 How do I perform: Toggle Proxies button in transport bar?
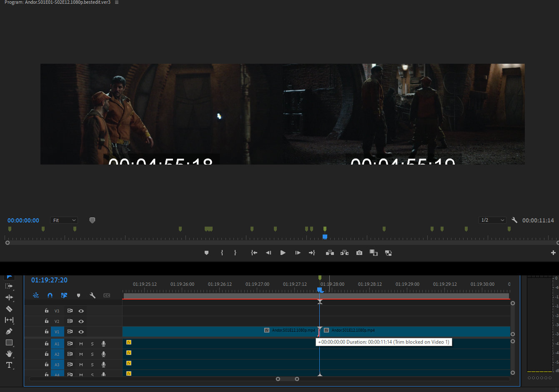coord(388,253)
